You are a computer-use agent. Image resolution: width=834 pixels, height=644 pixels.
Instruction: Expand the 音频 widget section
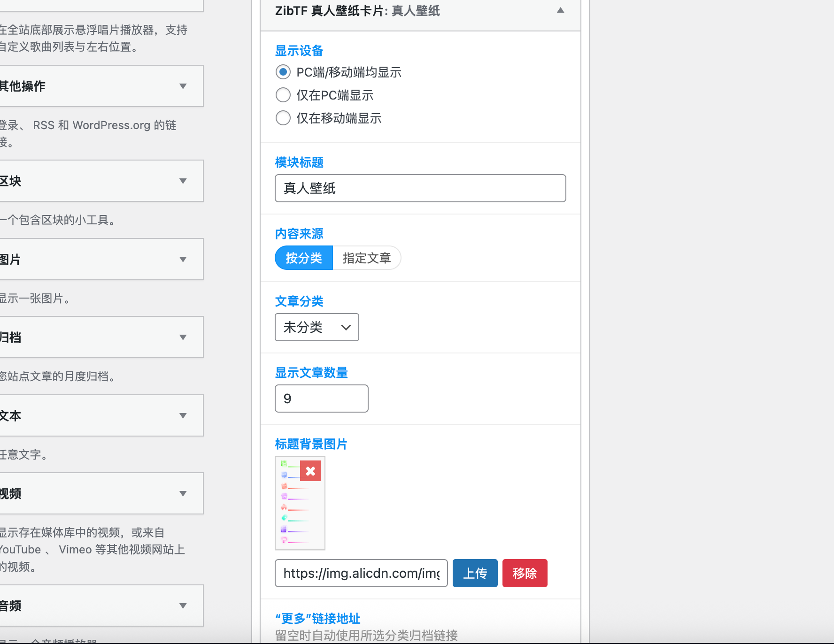(183, 606)
